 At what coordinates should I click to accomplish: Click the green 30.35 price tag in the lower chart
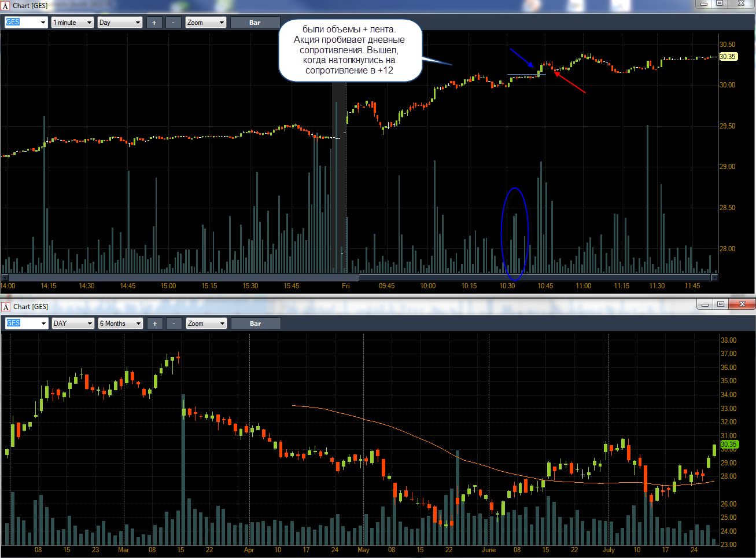(x=729, y=445)
